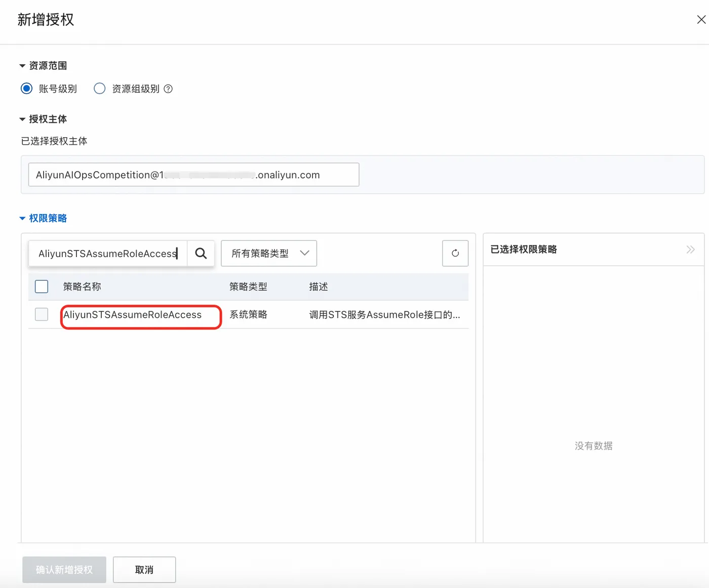Image resolution: width=709 pixels, height=588 pixels.
Task: Tick the select-all checkbox in header
Action: click(x=42, y=286)
